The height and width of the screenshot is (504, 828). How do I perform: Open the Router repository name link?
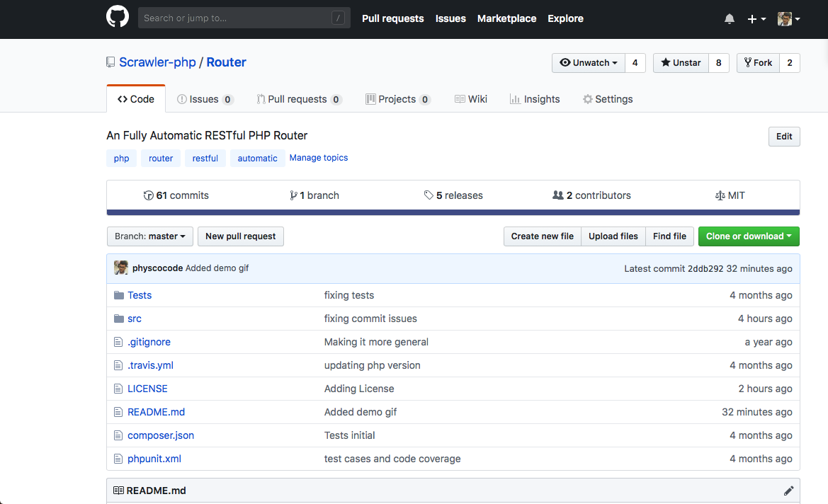(226, 62)
